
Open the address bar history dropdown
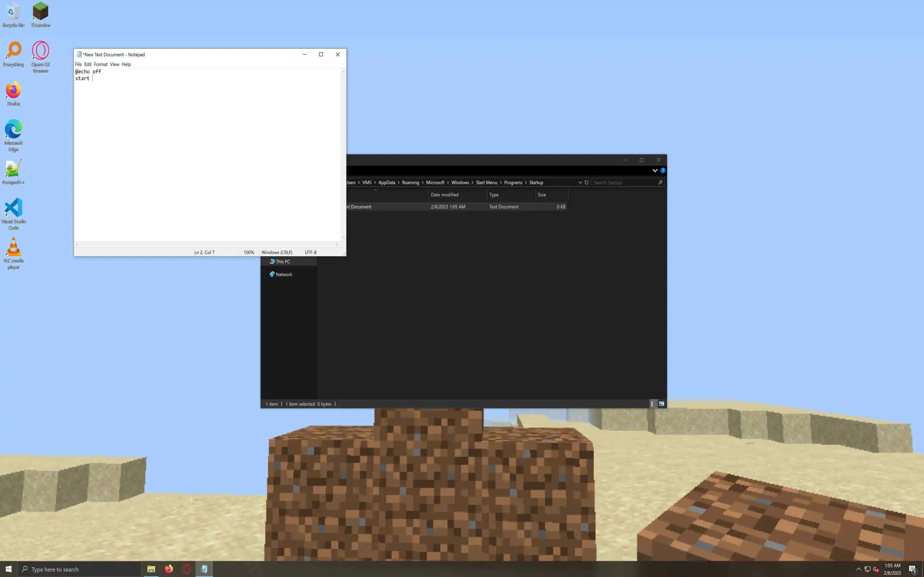point(580,182)
